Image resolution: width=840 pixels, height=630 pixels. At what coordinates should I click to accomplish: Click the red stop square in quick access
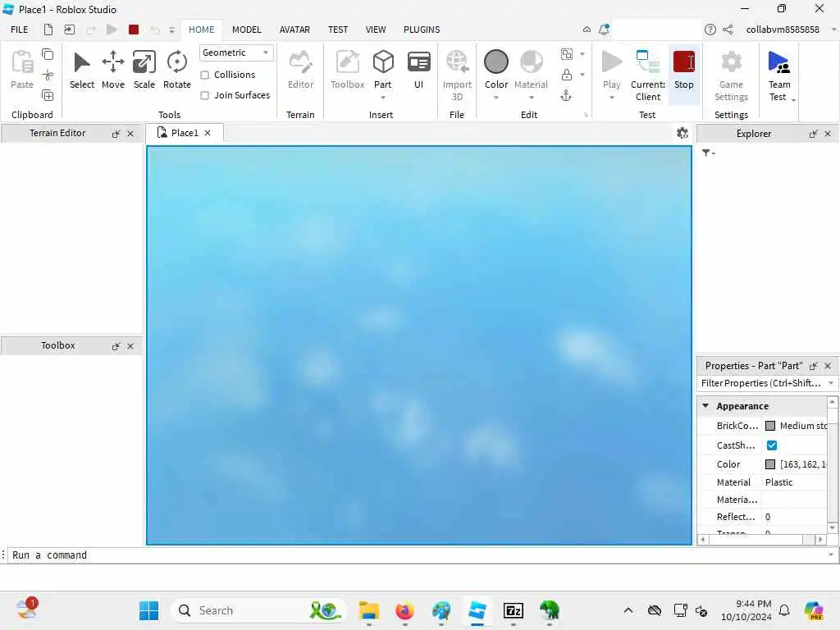[x=134, y=30]
